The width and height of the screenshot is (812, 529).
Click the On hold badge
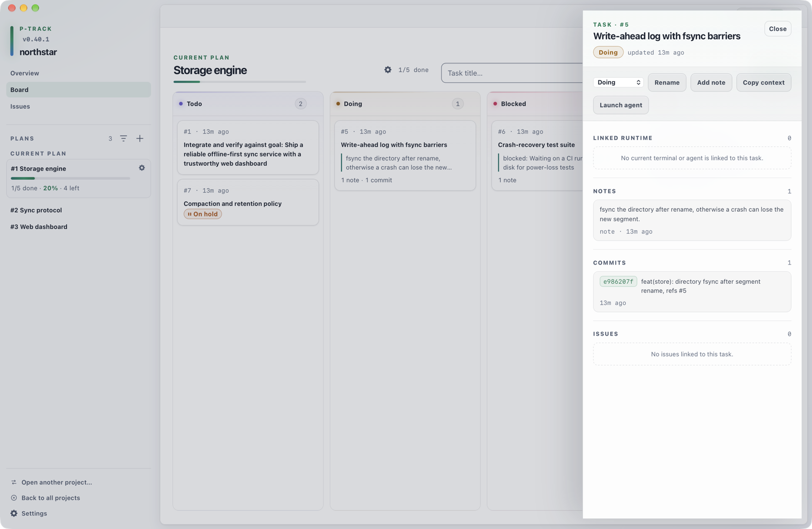point(202,214)
